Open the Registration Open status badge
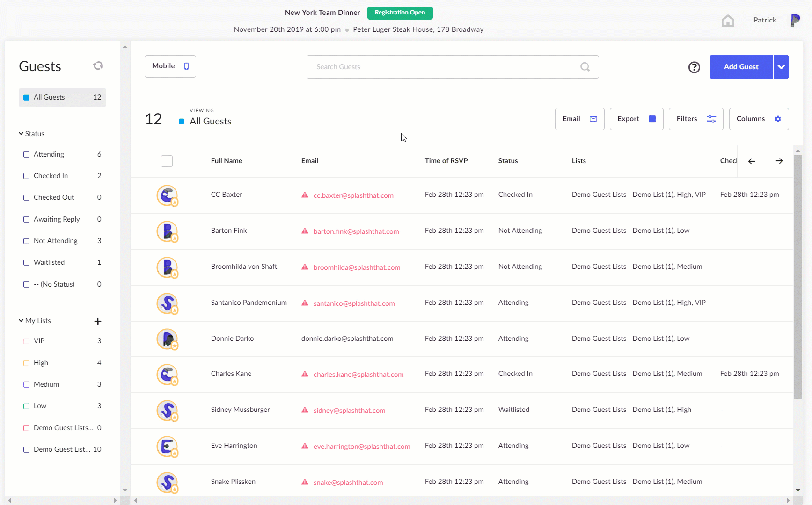 click(400, 13)
